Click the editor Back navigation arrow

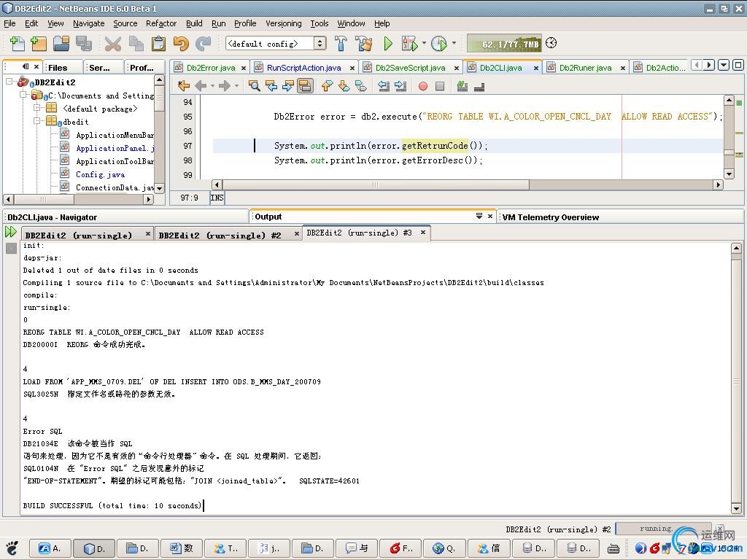[x=201, y=86]
